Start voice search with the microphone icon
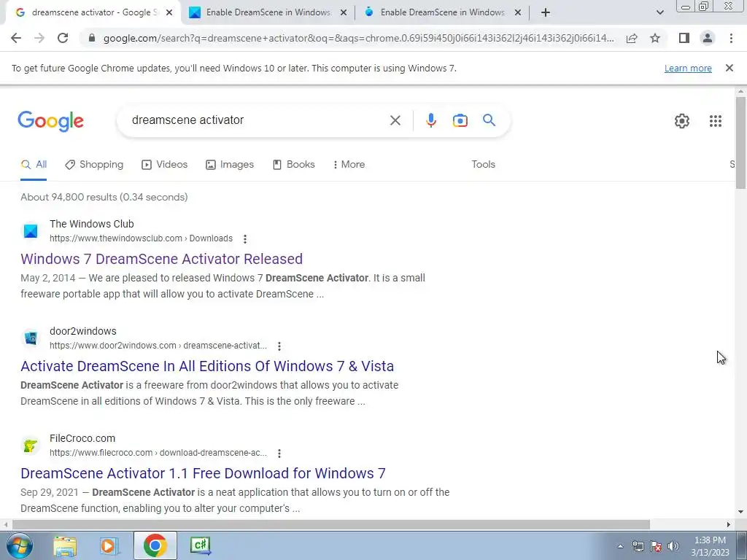747x560 pixels. coord(431,120)
